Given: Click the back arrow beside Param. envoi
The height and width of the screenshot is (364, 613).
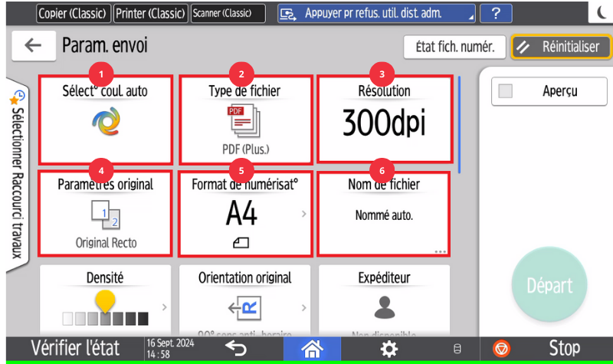Looking at the screenshot, I should [x=33, y=46].
